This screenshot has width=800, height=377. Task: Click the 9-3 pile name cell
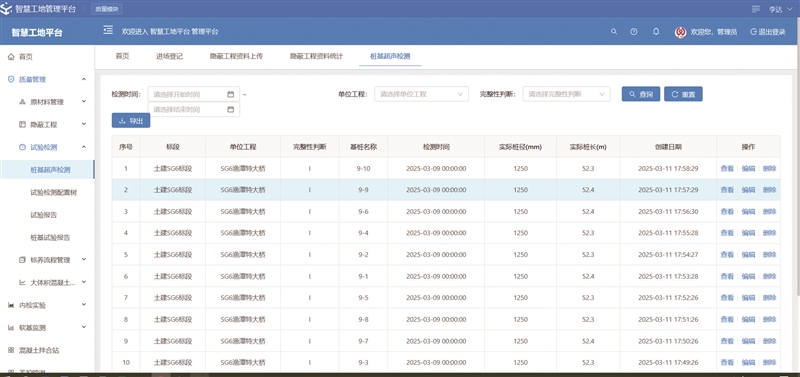363,363
